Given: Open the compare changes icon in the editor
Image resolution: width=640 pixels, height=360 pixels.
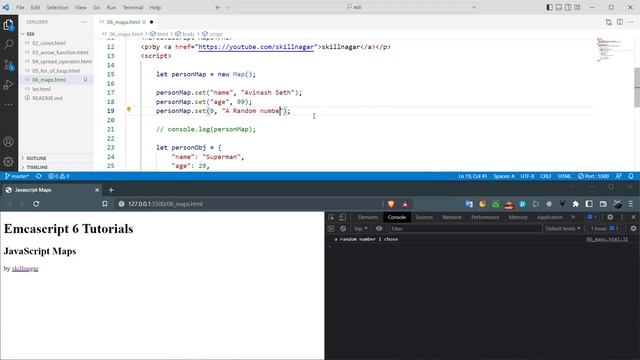Looking at the screenshot, I should tap(609, 22).
